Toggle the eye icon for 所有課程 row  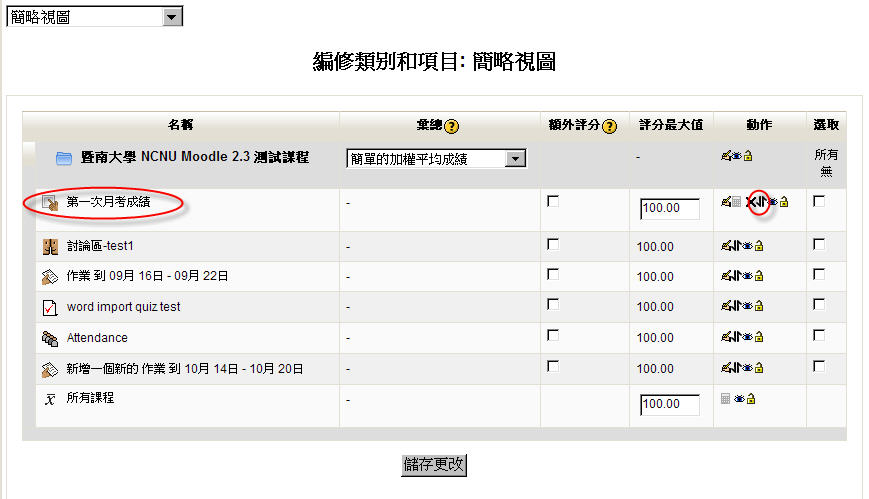pos(739,399)
